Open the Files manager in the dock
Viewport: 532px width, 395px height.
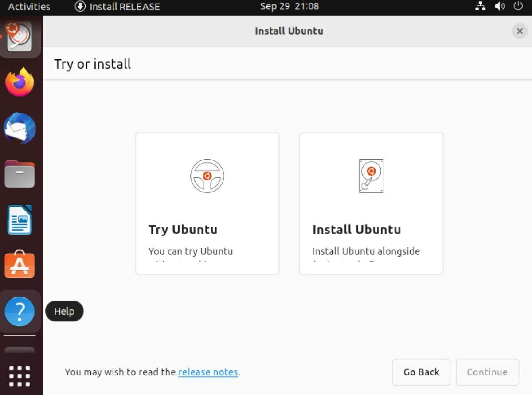tap(20, 174)
